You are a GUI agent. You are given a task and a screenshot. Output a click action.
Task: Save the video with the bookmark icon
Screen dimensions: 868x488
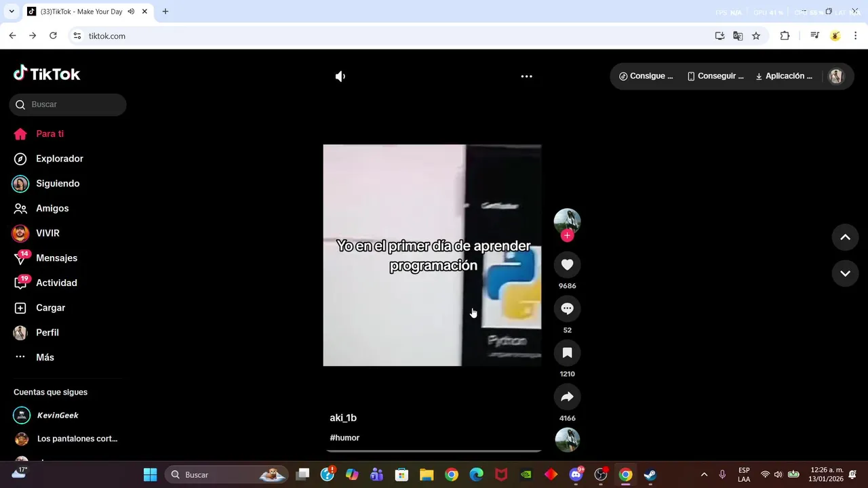568,352
